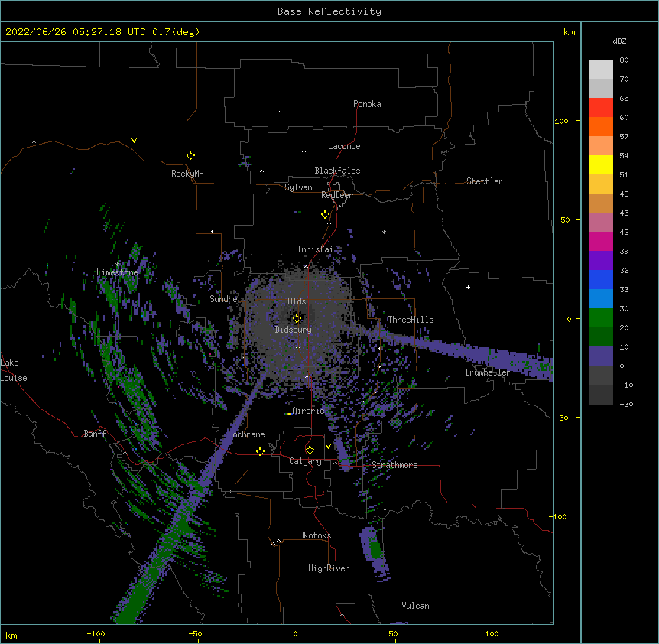Click the dBZ legend heading
This screenshot has width=659, height=644.
(619, 41)
